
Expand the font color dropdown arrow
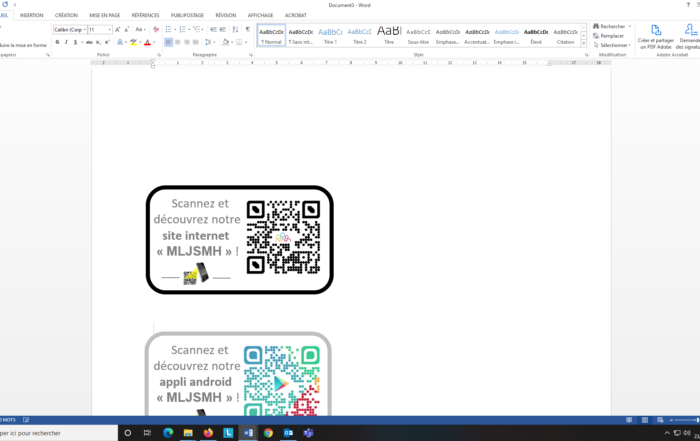[154, 42]
